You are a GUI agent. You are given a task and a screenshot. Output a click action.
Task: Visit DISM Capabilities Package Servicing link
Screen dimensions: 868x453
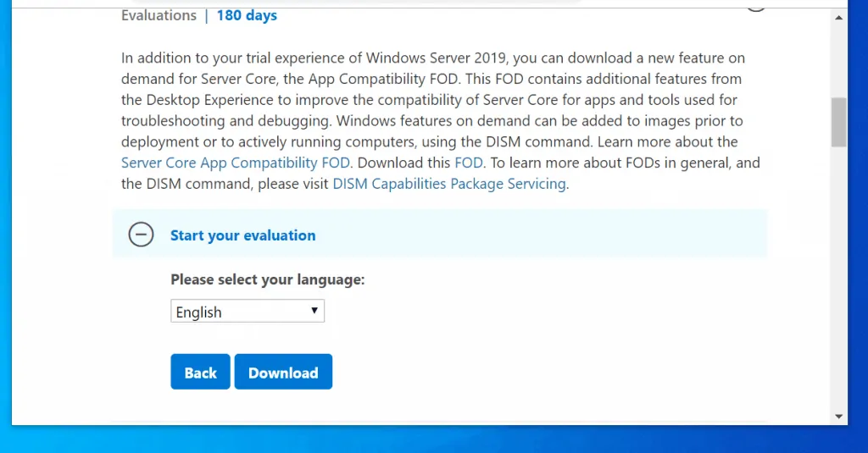448,184
